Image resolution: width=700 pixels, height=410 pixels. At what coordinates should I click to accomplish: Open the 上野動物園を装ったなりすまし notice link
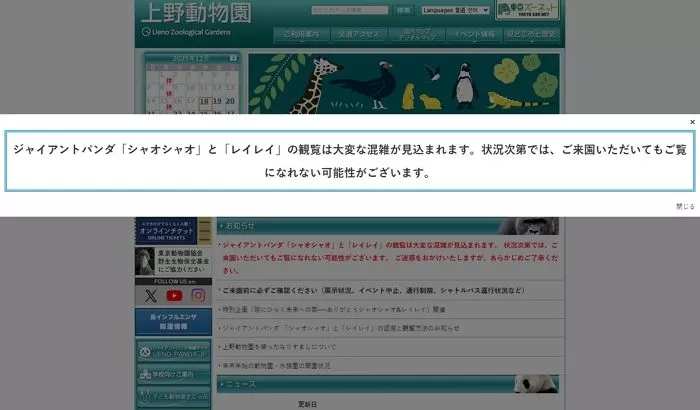(x=279, y=347)
